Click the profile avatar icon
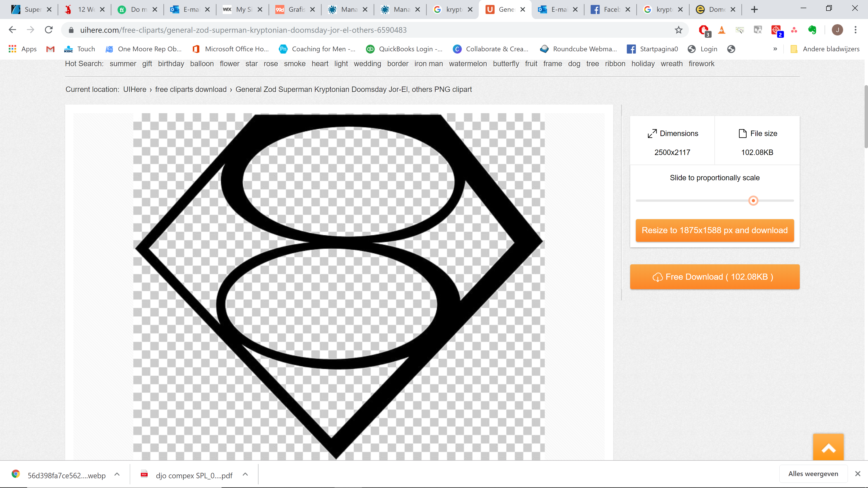This screenshot has height=488, width=868. 837,30
